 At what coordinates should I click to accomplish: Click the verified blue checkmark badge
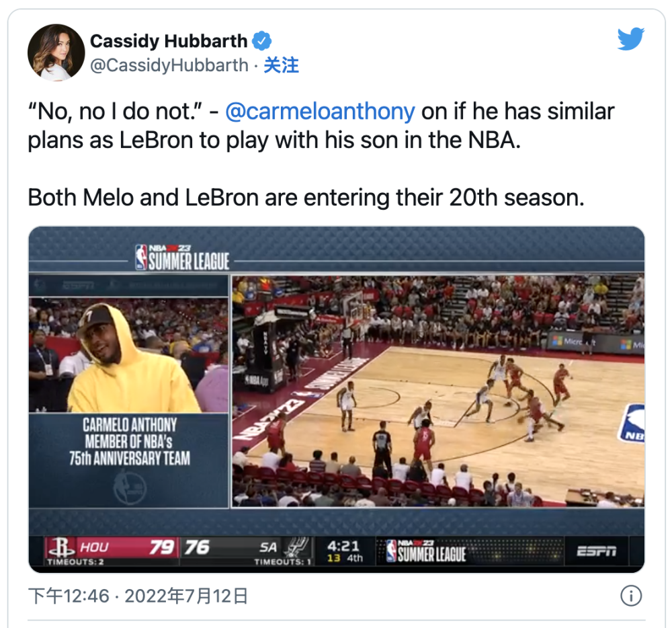(x=261, y=41)
